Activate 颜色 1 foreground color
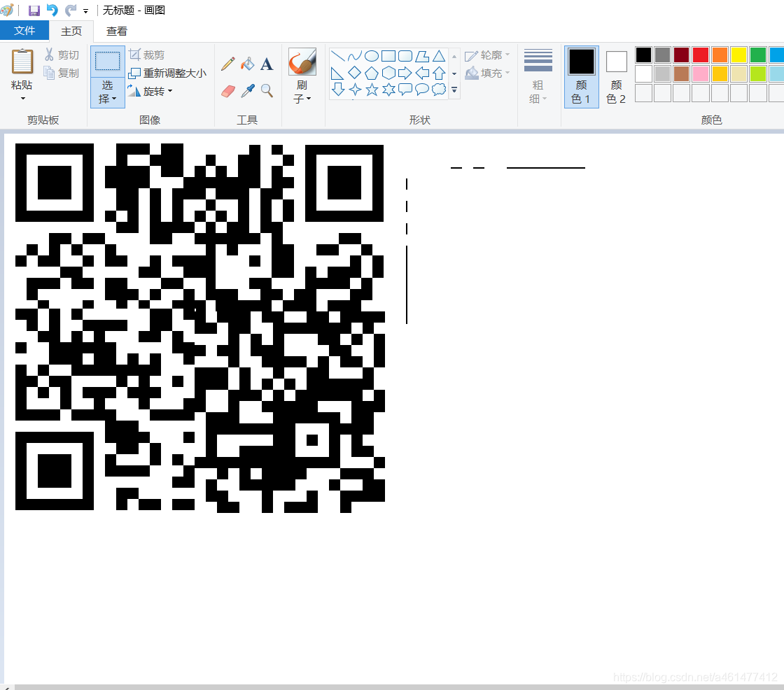The width and height of the screenshot is (784, 690). coord(582,76)
